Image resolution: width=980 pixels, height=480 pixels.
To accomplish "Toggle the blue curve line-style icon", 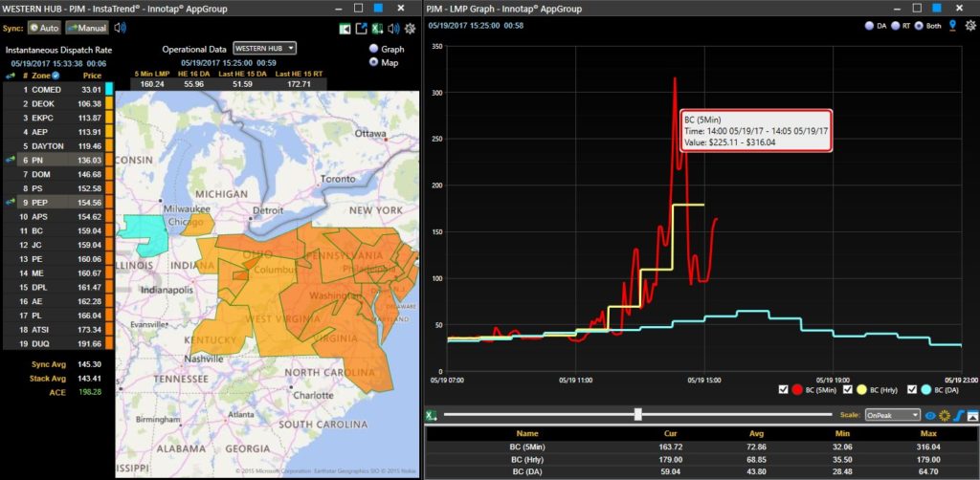I will [958, 416].
